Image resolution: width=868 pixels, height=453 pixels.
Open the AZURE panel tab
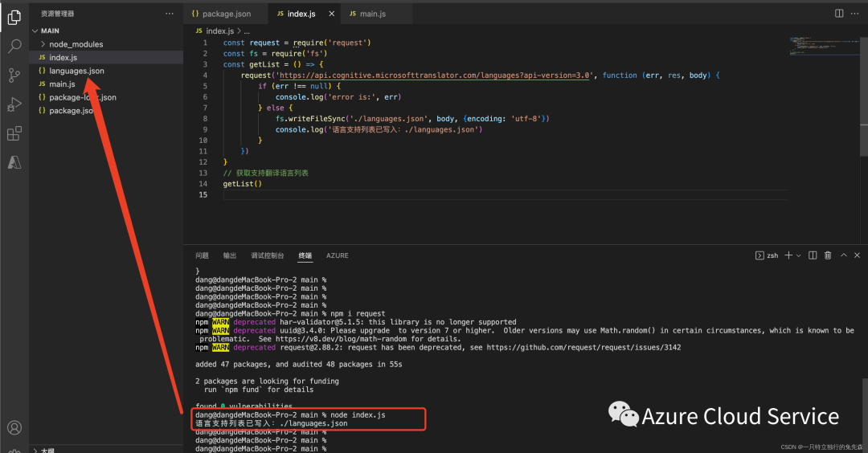[337, 255]
